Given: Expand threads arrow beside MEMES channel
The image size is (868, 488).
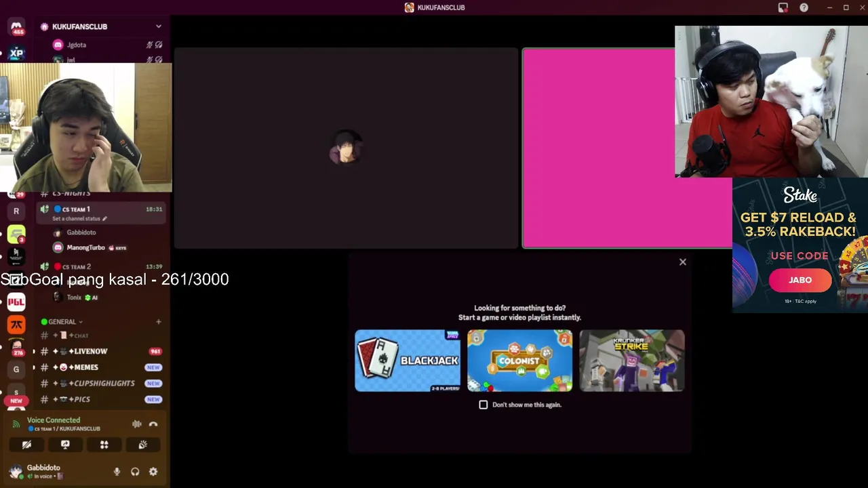Looking at the screenshot, I should pyautogui.click(x=34, y=367).
